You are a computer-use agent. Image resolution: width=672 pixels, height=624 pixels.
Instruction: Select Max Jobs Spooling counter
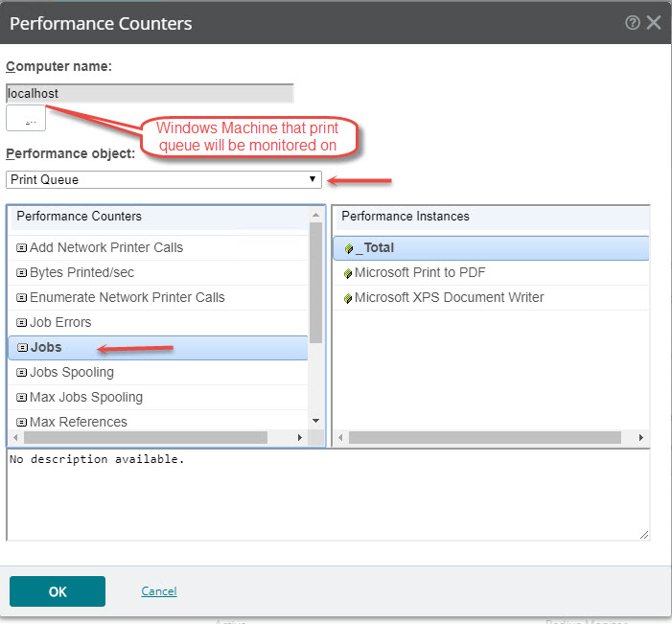[85, 397]
